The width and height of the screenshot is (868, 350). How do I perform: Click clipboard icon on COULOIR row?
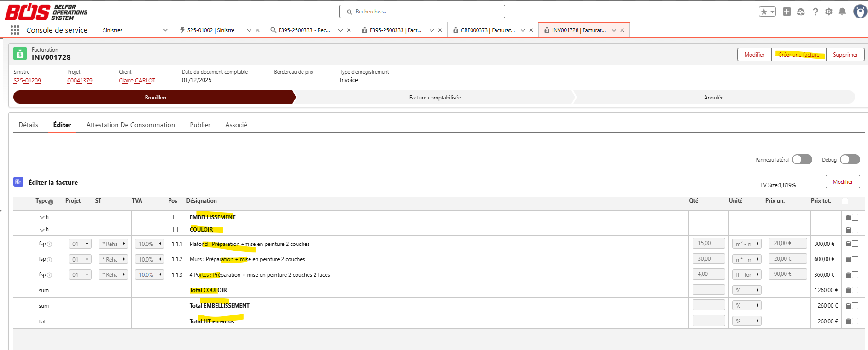tap(848, 230)
